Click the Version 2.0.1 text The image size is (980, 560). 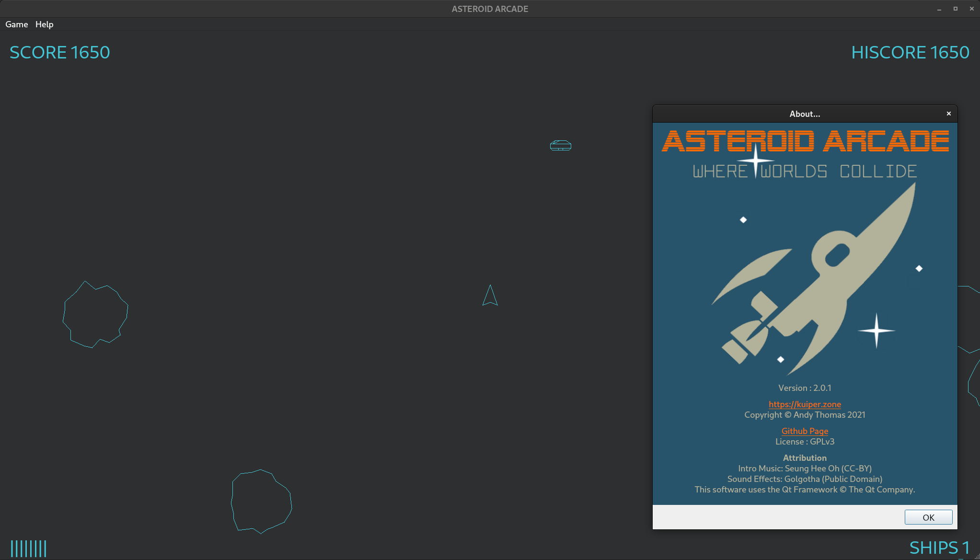click(805, 388)
